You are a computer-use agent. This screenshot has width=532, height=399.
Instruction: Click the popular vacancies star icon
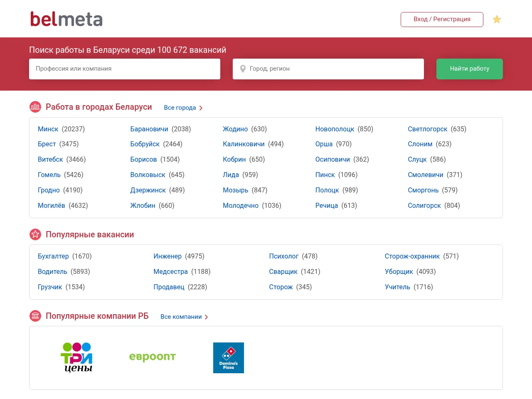coord(35,234)
